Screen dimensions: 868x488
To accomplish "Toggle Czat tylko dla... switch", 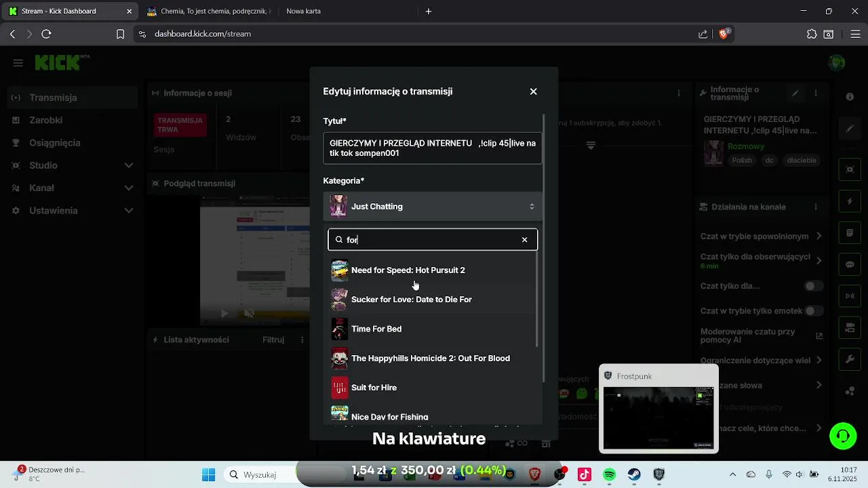I will click(814, 286).
